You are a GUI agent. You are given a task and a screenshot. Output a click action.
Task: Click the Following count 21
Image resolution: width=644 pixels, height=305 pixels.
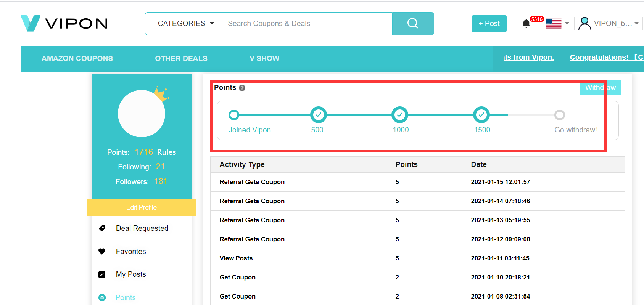pyautogui.click(x=160, y=167)
